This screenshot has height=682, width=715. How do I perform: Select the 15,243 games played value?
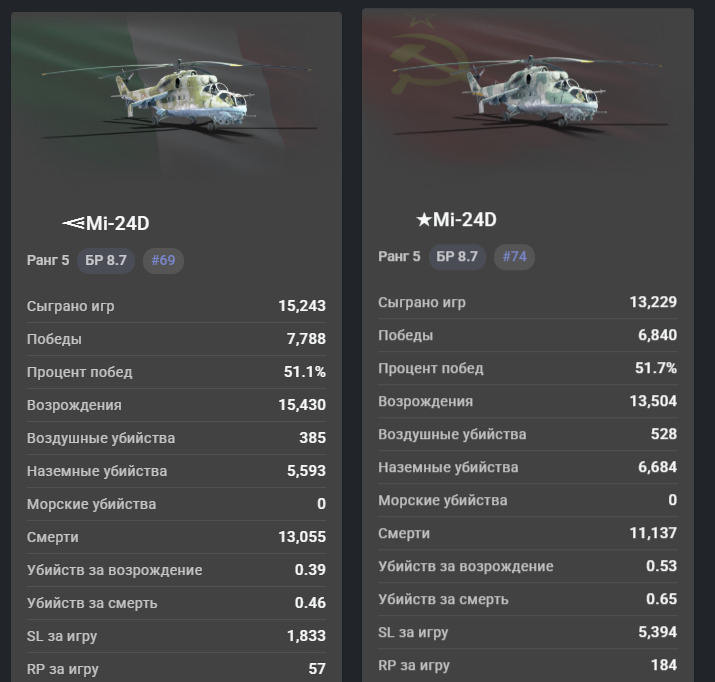[302, 306]
